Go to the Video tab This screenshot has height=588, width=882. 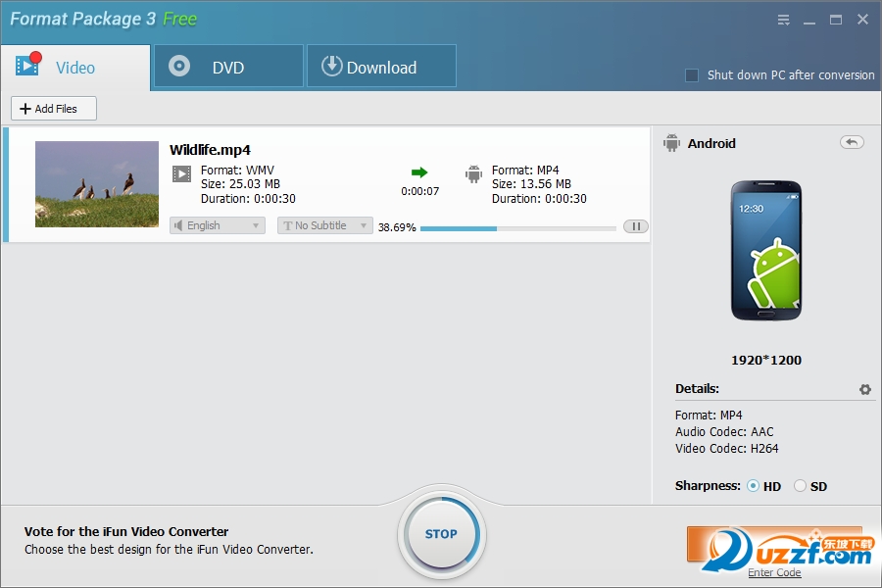74,67
